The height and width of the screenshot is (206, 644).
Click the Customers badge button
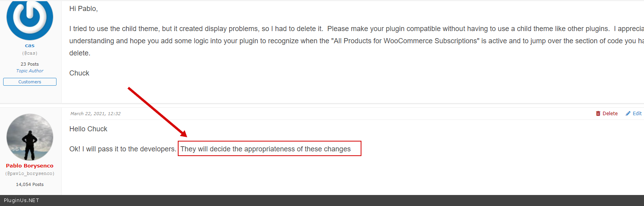[x=30, y=82]
